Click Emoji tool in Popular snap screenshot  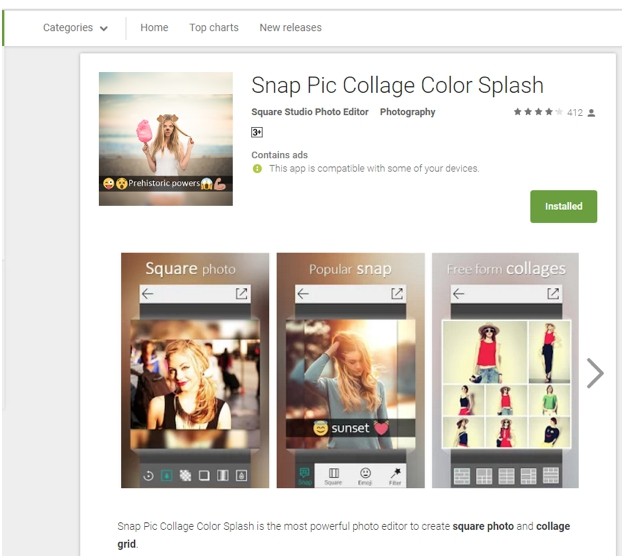[365, 474]
